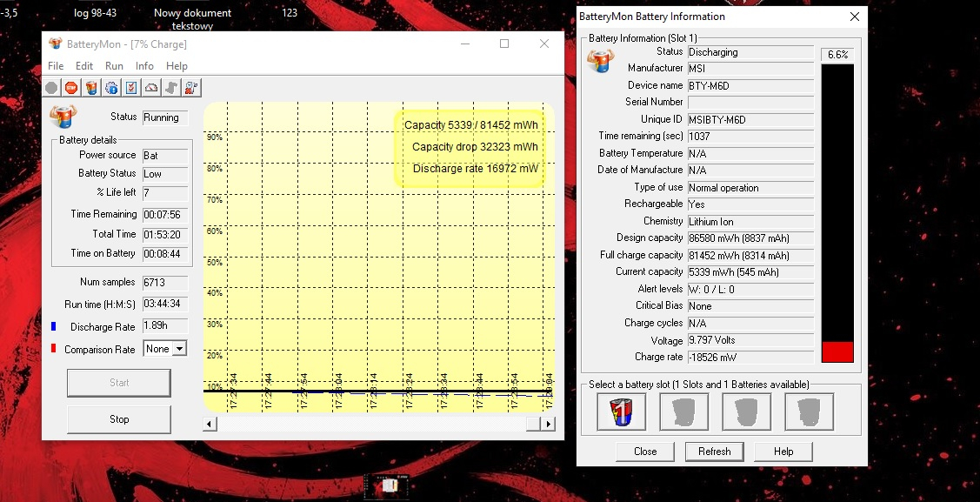
Task: Click the disabled Start button
Action: [x=119, y=383]
